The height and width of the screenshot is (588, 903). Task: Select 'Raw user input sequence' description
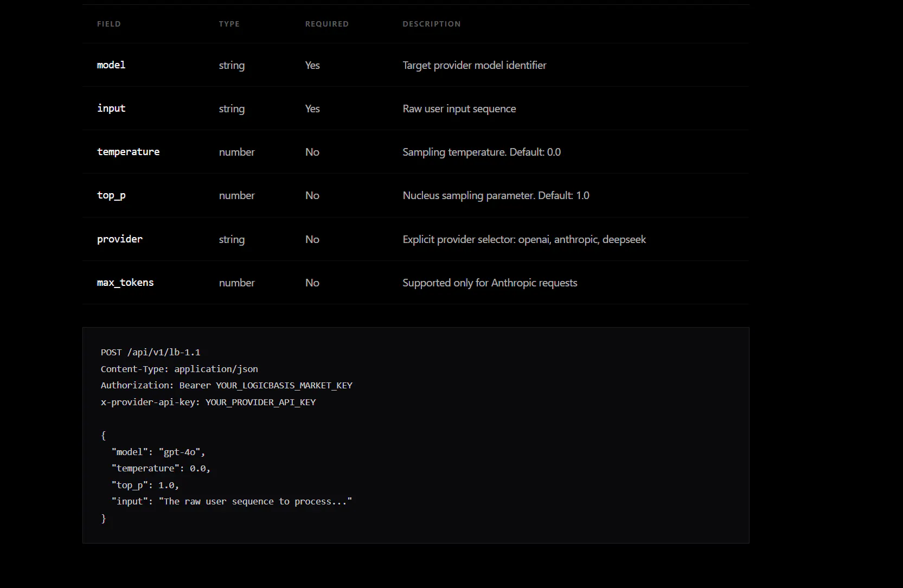[459, 108]
